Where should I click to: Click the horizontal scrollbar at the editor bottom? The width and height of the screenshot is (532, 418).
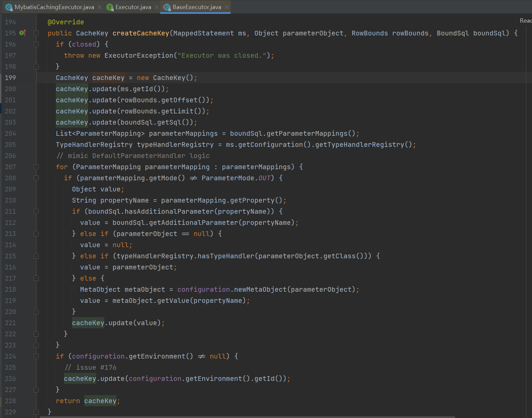[x=247, y=417]
